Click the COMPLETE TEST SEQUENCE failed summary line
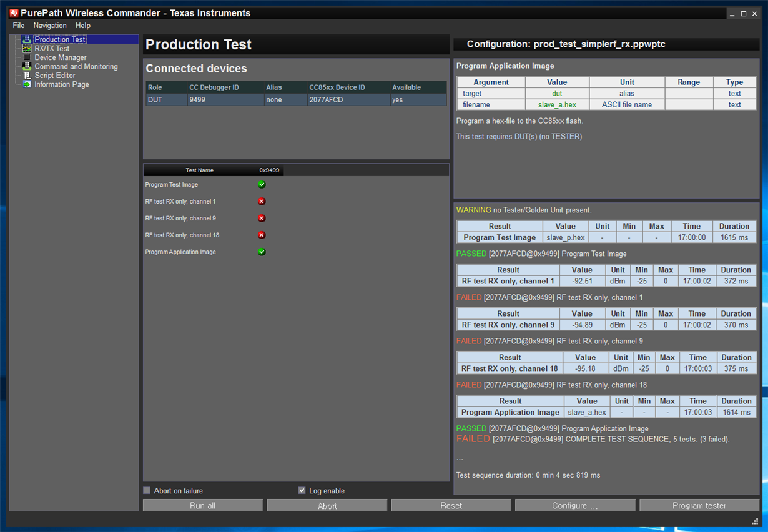The width and height of the screenshot is (768, 532). [x=593, y=439]
